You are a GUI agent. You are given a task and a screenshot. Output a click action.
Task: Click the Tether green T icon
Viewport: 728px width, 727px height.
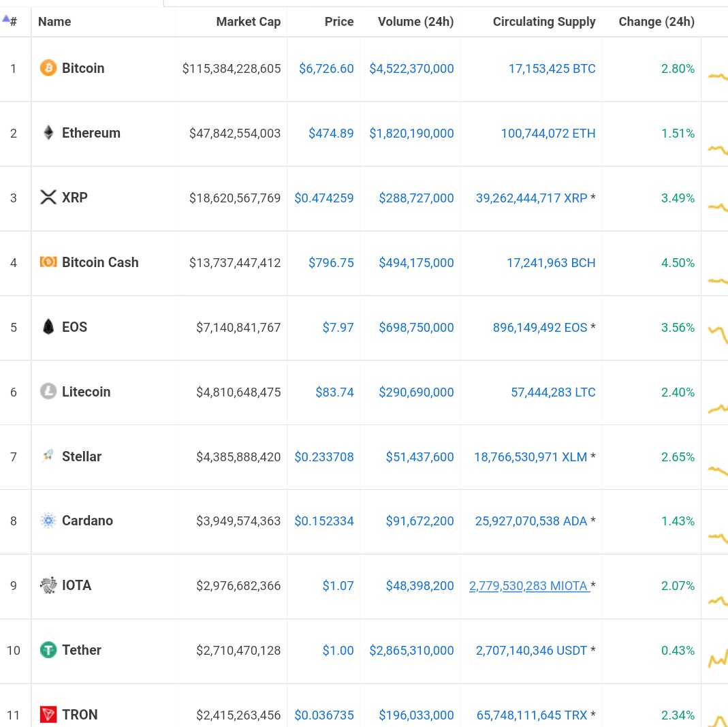click(x=48, y=650)
